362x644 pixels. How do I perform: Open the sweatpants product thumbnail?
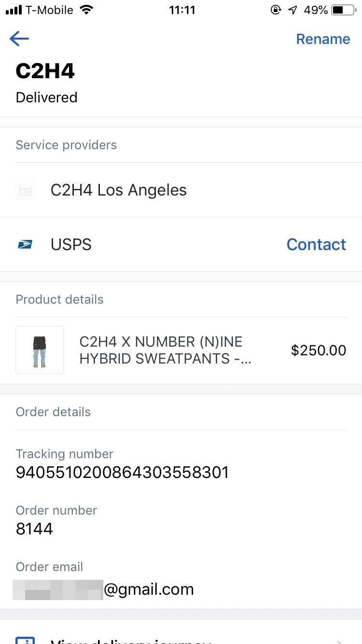click(40, 350)
